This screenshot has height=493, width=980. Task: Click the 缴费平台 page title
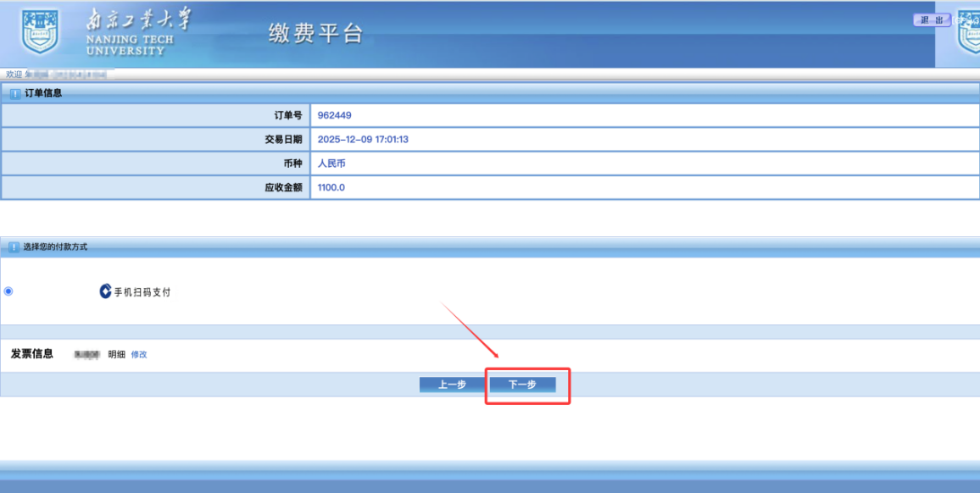click(x=315, y=33)
